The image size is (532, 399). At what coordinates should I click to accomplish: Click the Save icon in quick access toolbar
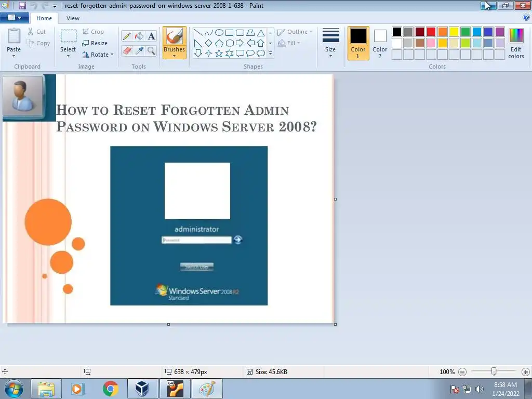tap(22, 5)
